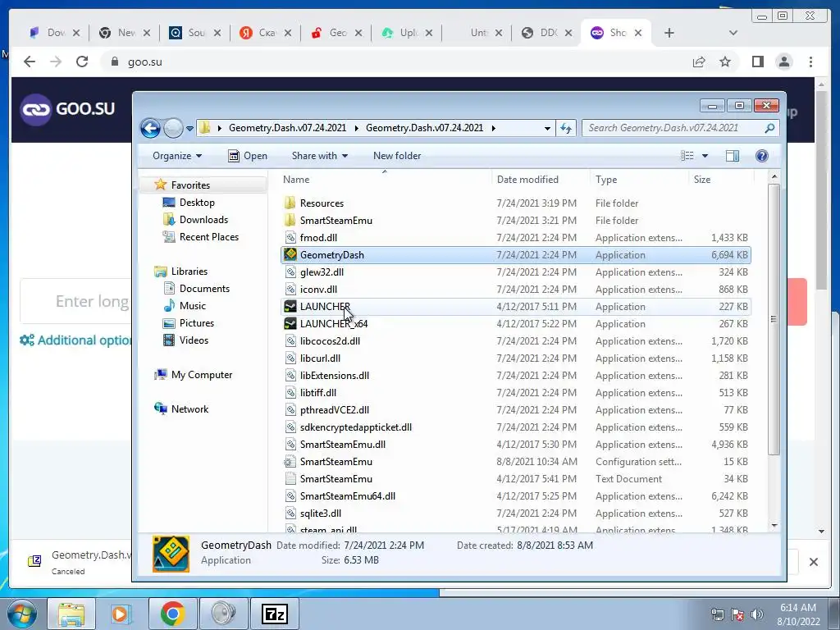Click Chrome Back arrow button

(x=30, y=62)
